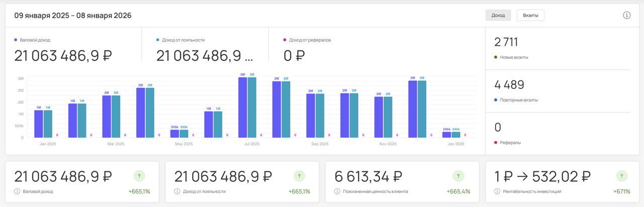
Task: Toggle pink Доход от рефералов legend dot
Action: click(285, 40)
